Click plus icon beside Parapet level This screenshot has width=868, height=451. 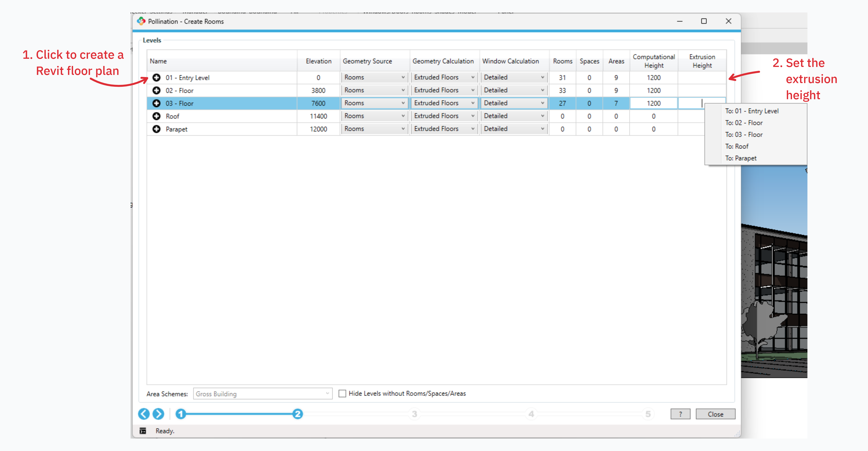pyautogui.click(x=156, y=129)
